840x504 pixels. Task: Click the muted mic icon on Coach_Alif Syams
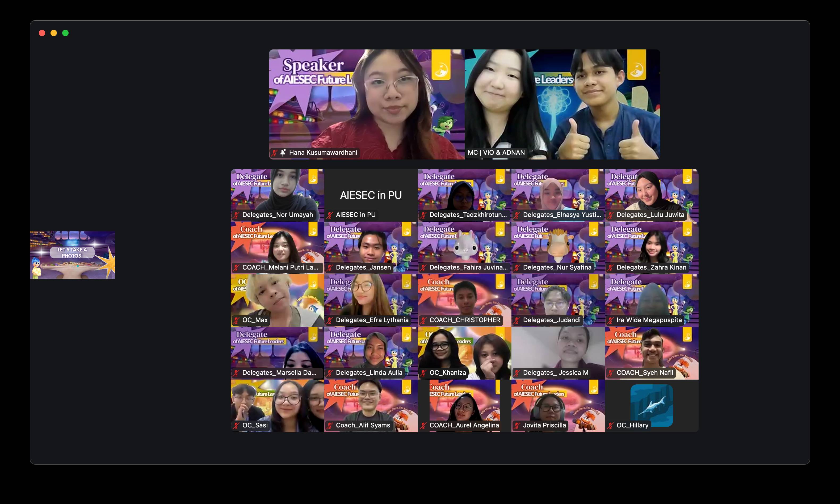click(330, 426)
